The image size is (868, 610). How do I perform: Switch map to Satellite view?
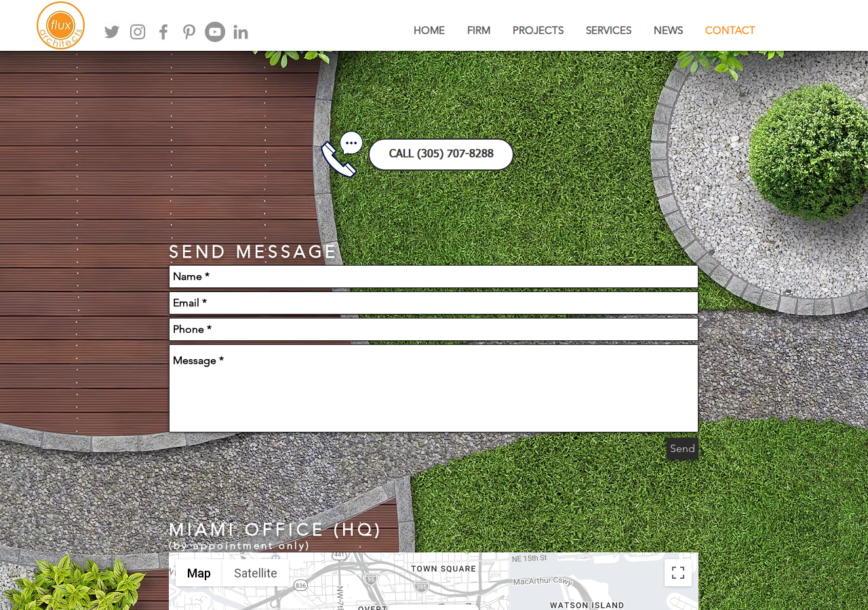(256, 573)
